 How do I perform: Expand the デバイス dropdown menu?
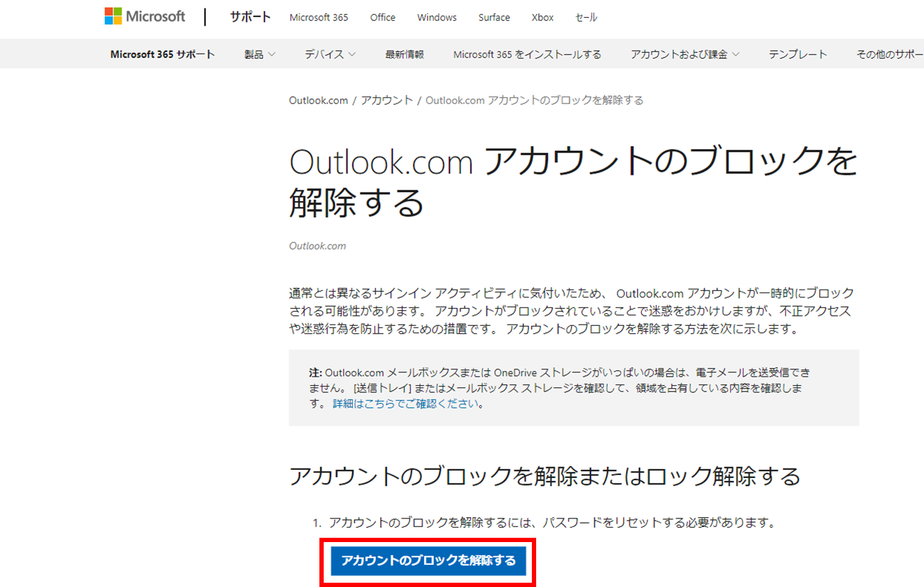[330, 54]
